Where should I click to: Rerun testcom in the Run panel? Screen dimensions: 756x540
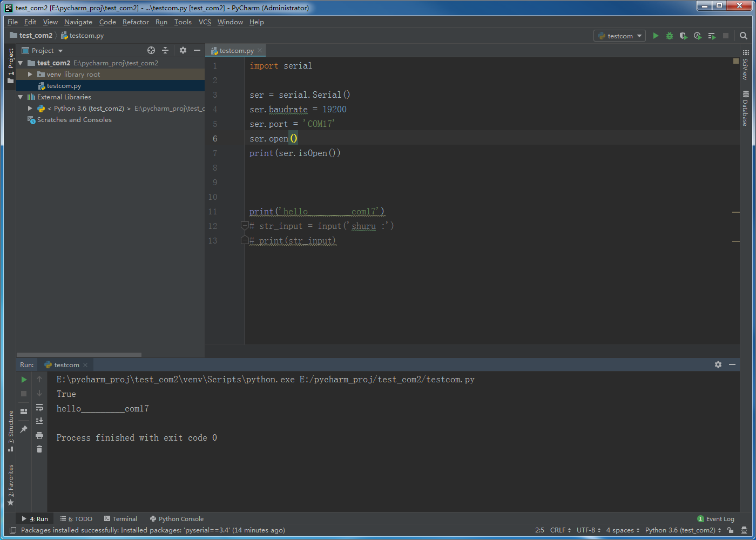[x=24, y=380]
